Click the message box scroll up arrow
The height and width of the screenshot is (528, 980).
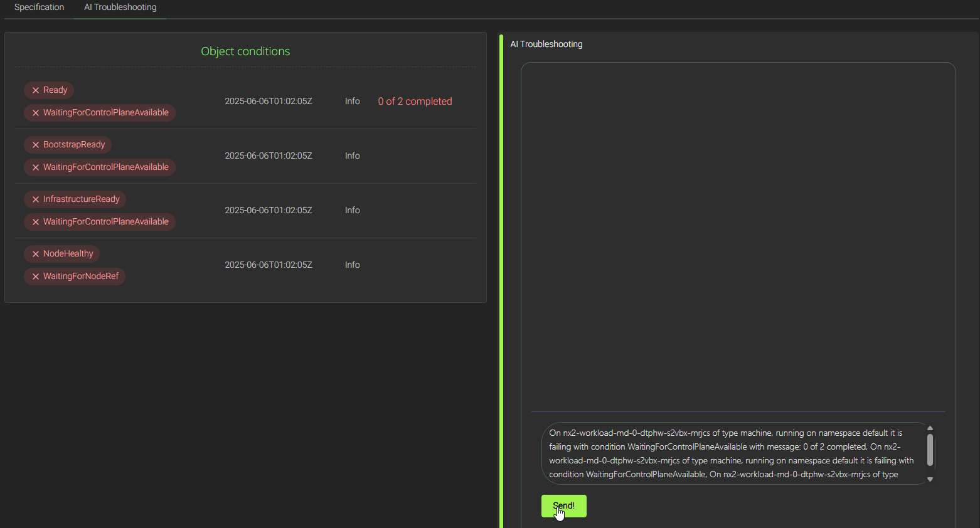[x=930, y=428]
